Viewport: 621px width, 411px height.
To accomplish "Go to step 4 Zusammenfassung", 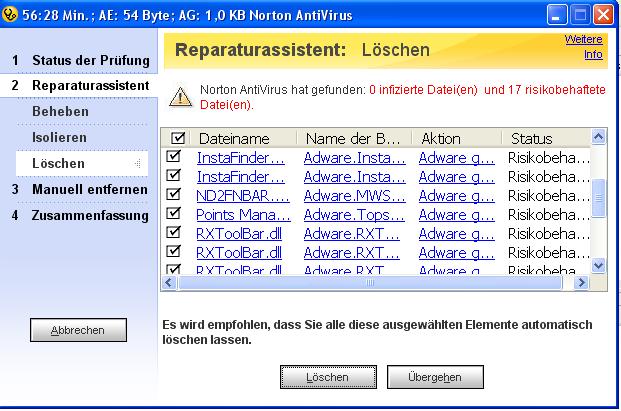I will [x=79, y=215].
